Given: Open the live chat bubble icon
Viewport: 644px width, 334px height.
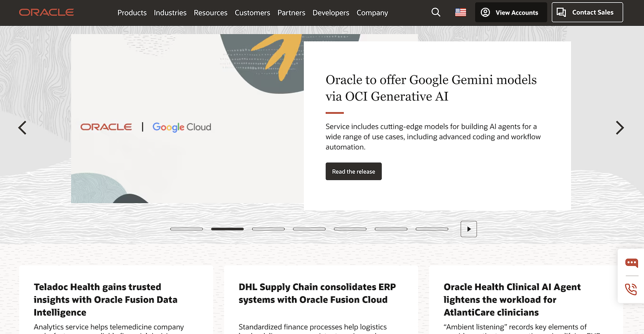Looking at the screenshot, I should click(632, 263).
